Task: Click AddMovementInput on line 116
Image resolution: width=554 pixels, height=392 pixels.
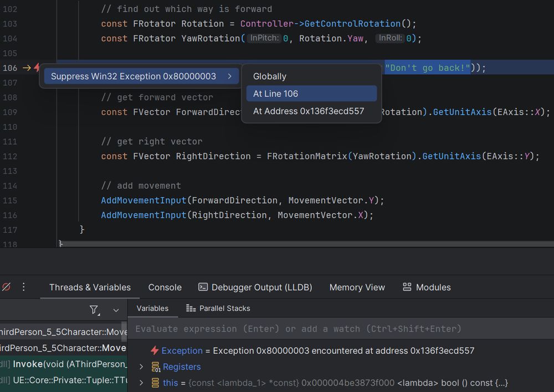Action: [x=143, y=215]
